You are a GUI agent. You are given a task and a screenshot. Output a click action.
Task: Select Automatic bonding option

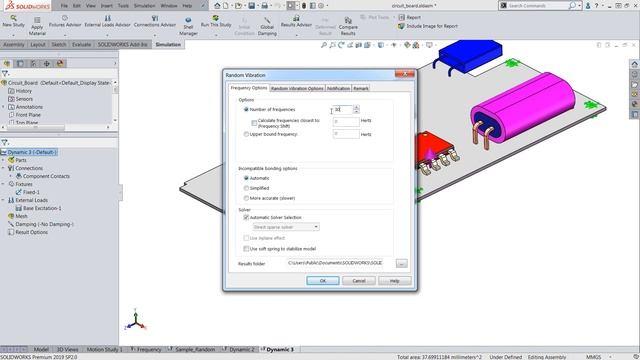point(246,178)
